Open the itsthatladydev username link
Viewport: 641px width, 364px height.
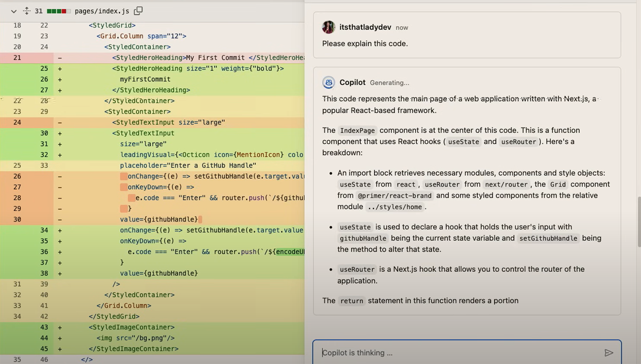point(365,27)
